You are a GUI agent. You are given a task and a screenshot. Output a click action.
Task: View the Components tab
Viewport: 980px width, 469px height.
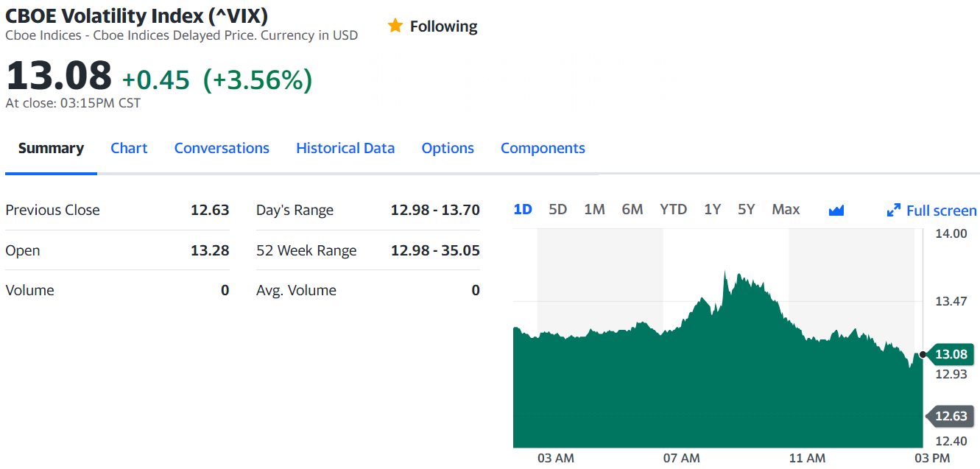[543, 148]
